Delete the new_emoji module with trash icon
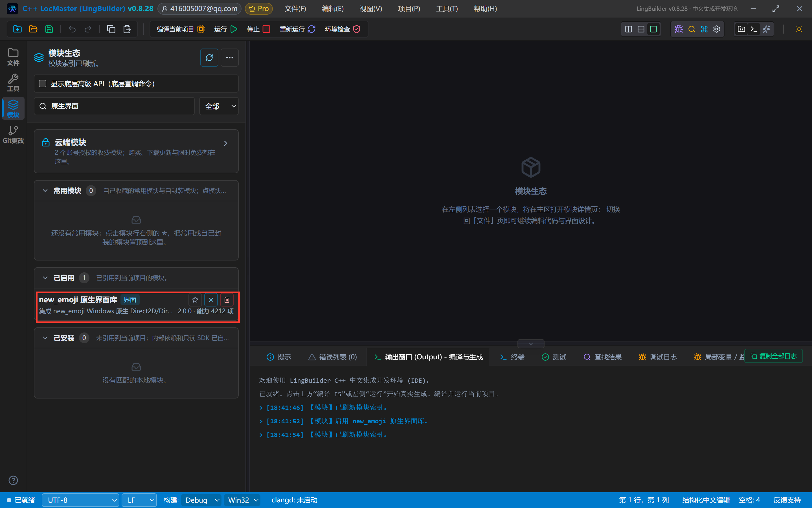 pyautogui.click(x=227, y=300)
